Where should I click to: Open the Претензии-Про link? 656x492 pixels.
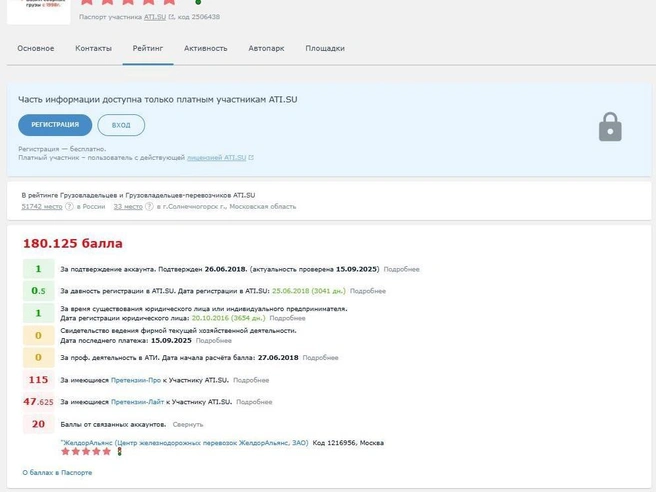click(x=136, y=380)
